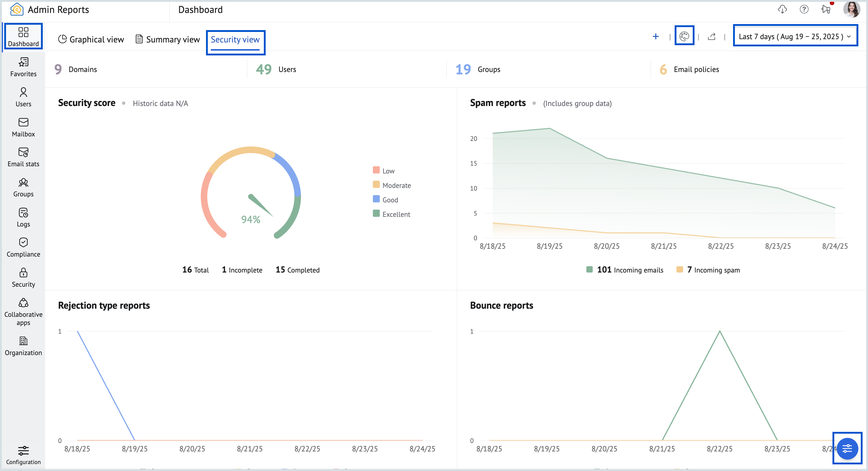Open the Email stats section
Image resolution: width=868 pixels, height=471 pixels.
tap(23, 157)
